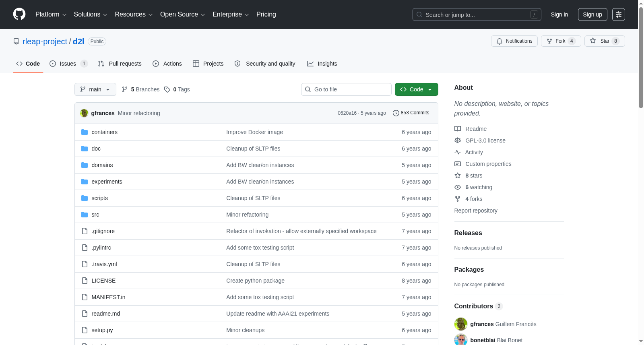Click the MANIFEST.in file icon
This screenshot has width=644, height=345.
pos(85,297)
